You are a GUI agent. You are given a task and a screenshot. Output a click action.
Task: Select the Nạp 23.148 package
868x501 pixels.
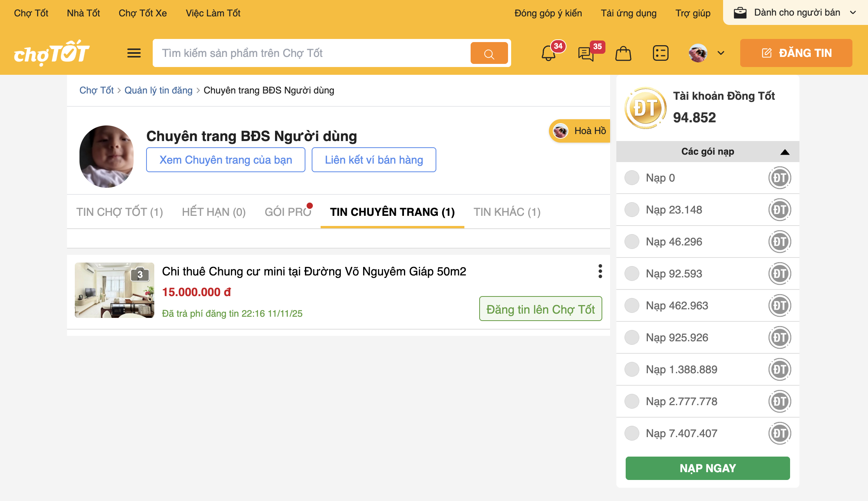click(632, 210)
